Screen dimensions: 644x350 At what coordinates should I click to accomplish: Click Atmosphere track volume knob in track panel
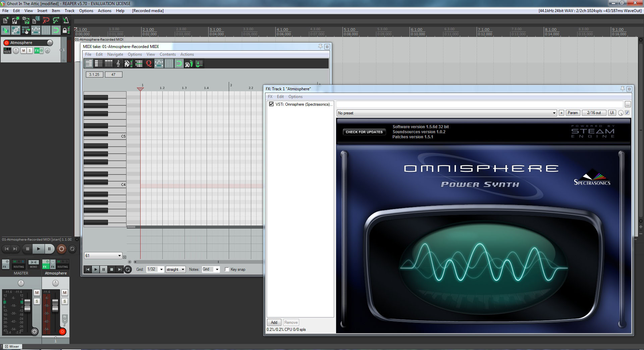coord(50,43)
